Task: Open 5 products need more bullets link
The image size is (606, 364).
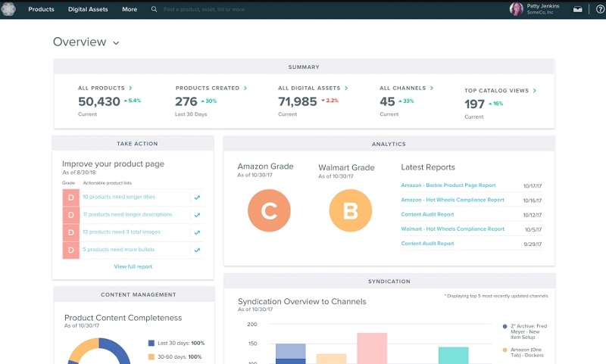Action: coord(118,250)
